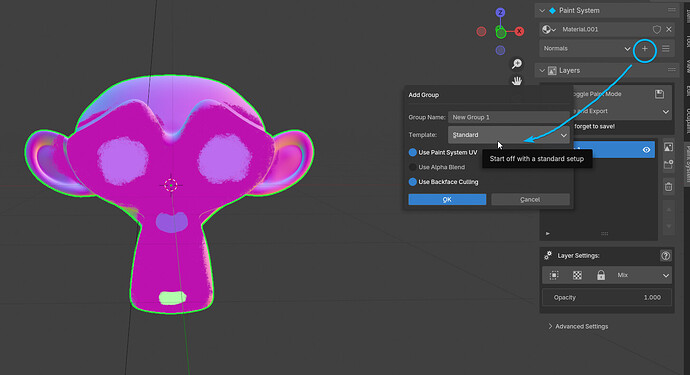Click the blue diamond Paint System icon
690x375 pixels.
tap(552, 11)
